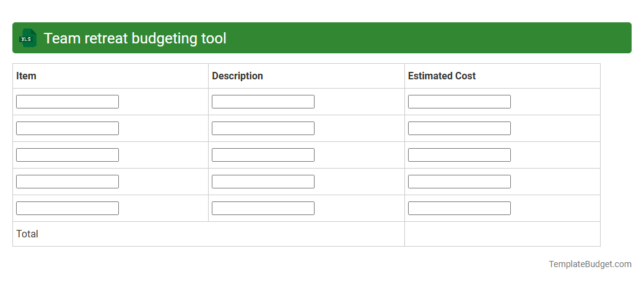Click the XLS file icon in header
The image size is (644, 282).
pyautogui.click(x=27, y=38)
